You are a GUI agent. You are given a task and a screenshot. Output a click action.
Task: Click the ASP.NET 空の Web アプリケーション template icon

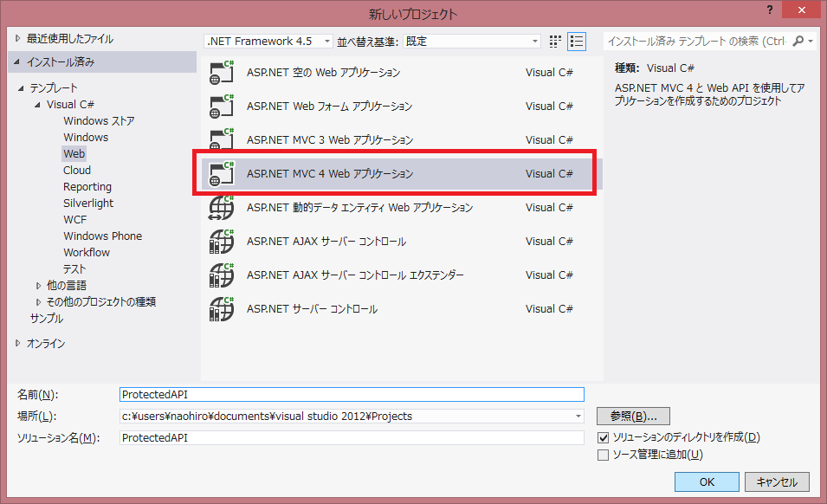tap(222, 72)
